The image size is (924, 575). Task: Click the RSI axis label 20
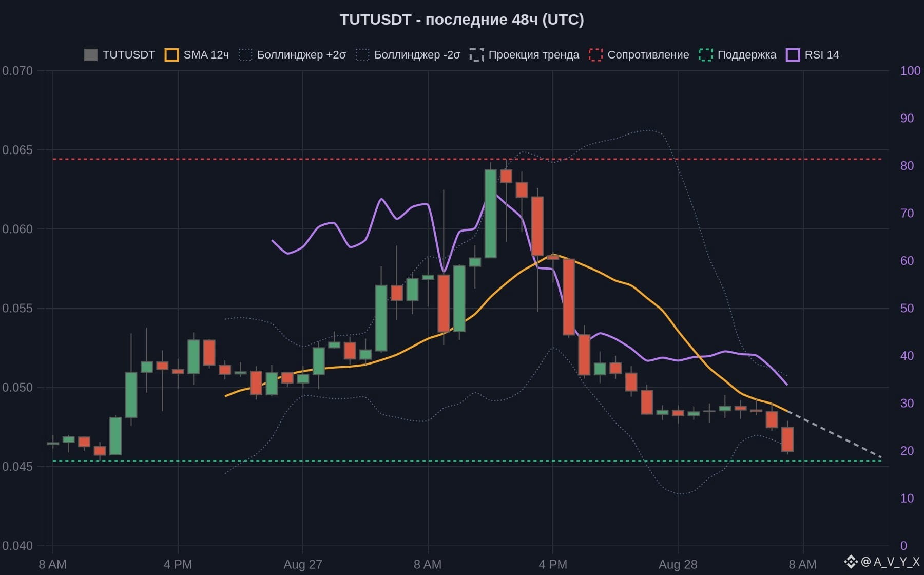pyautogui.click(x=907, y=451)
